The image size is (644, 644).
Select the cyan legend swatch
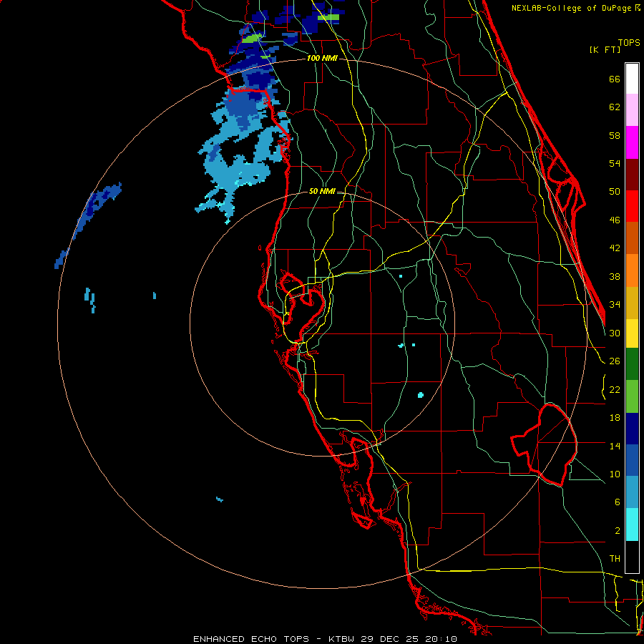pyautogui.click(x=632, y=525)
